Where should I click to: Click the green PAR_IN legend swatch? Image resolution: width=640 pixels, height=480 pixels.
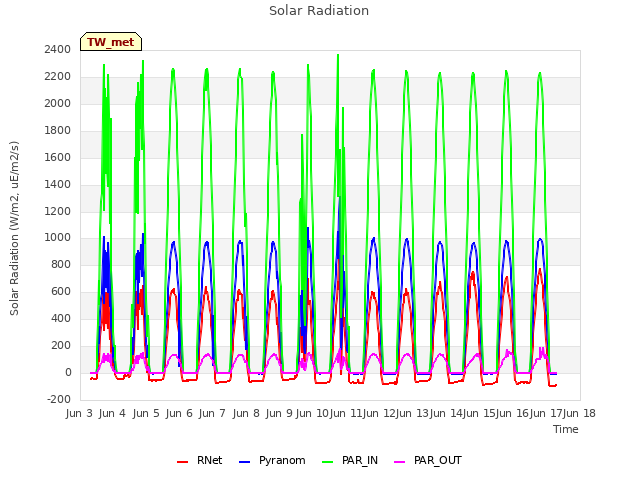click(x=328, y=462)
